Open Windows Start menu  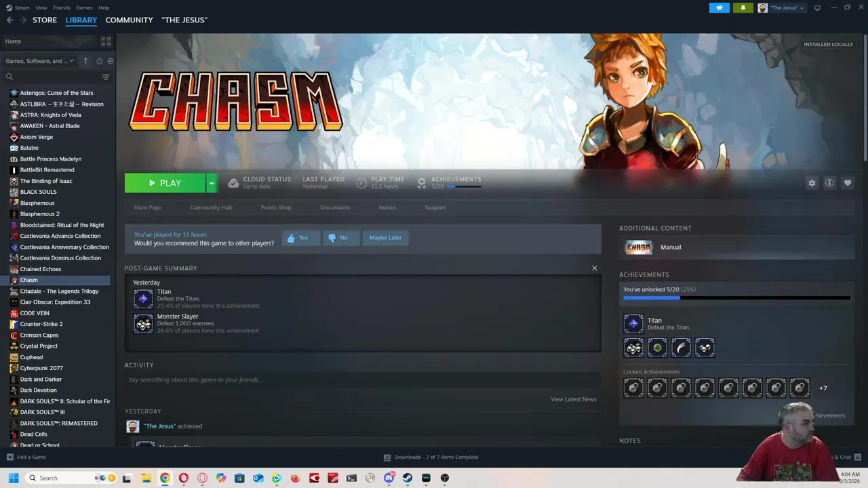[x=14, y=478]
